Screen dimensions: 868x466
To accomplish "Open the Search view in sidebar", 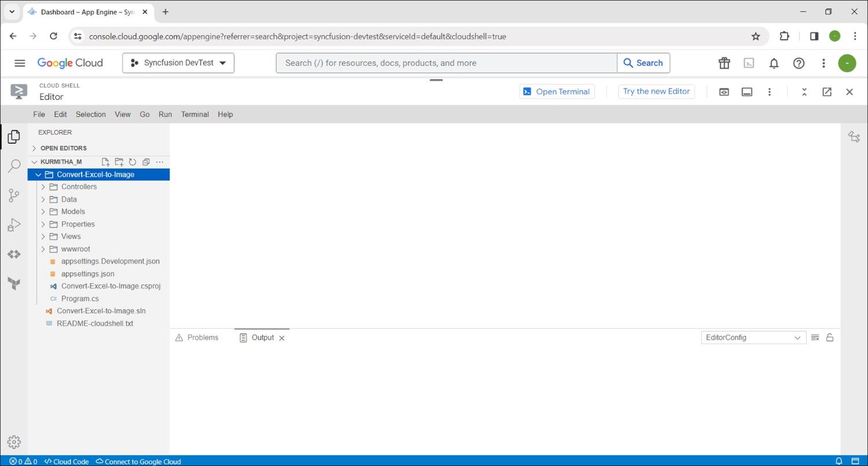I will [x=14, y=167].
